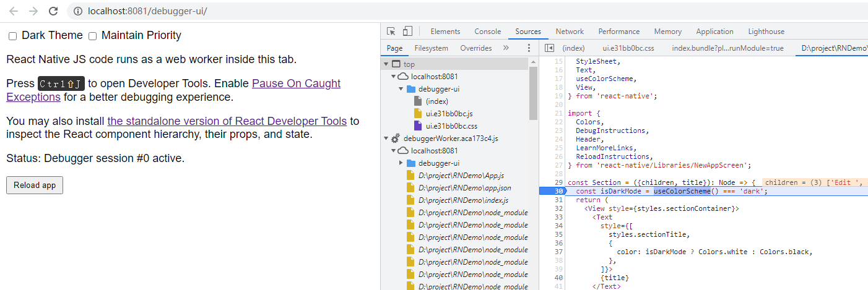This screenshot has height=290, width=868.
Task: Open the Network tab
Action: 570,32
